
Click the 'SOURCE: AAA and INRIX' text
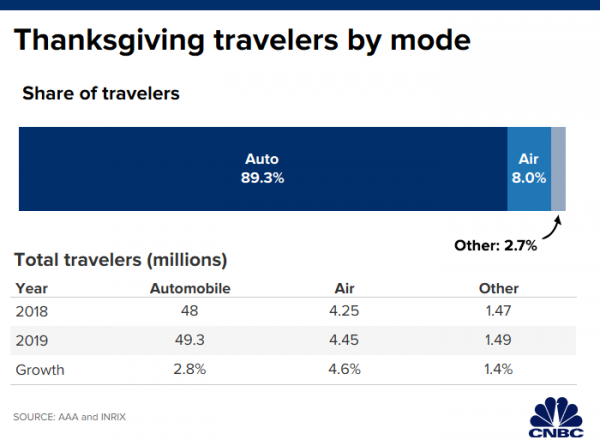[x=72, y=415]
